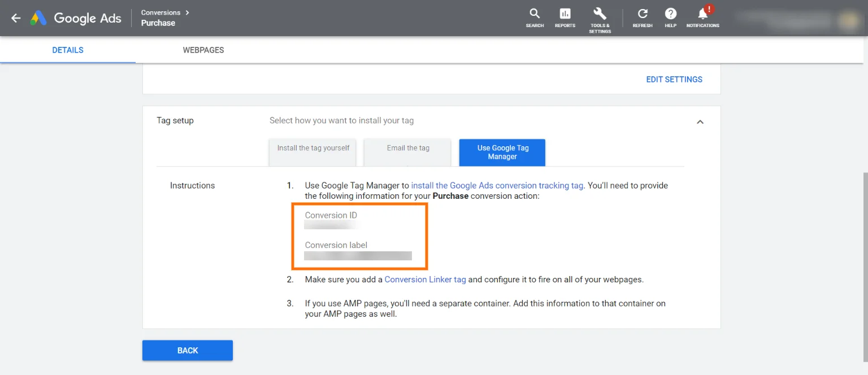Click the Tag setup heading
The width and height of the screenshot is (868, 375).
tap(175, 120)
